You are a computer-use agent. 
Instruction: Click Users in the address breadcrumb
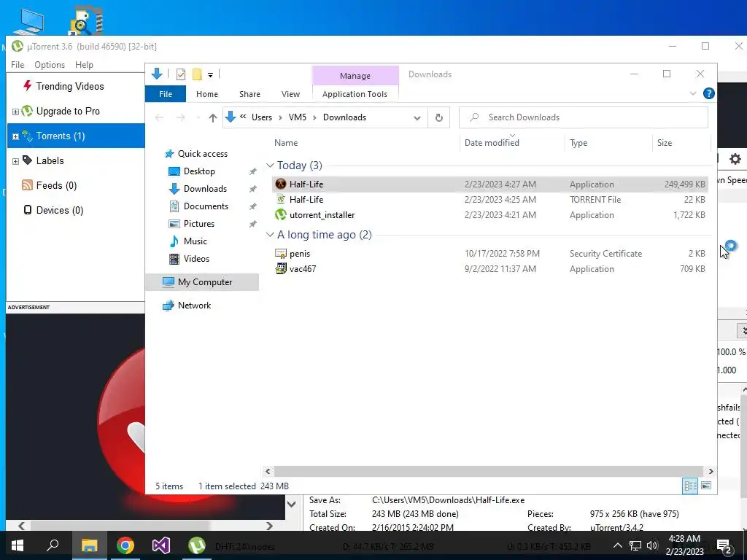262,117
